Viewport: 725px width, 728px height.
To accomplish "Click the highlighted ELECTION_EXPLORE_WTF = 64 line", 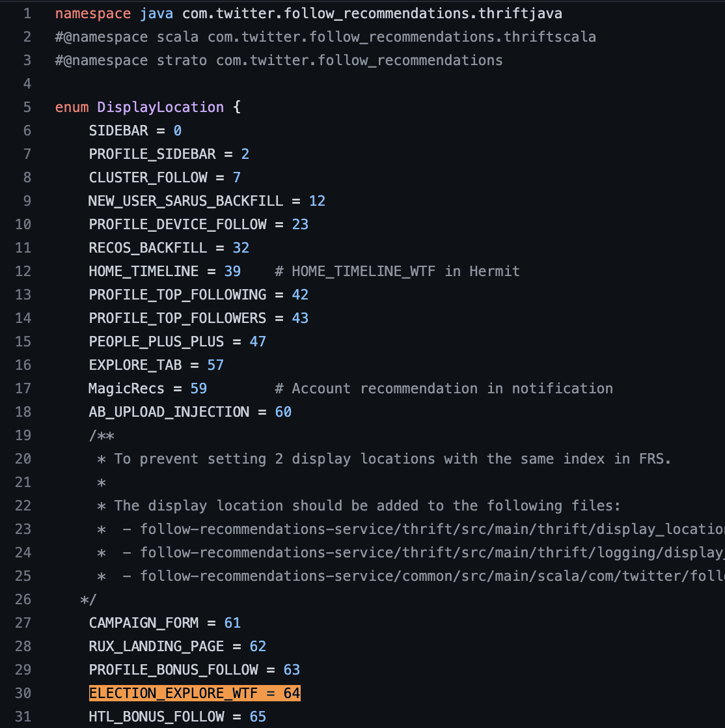I will pyautogui.click(x=194, y=693).
